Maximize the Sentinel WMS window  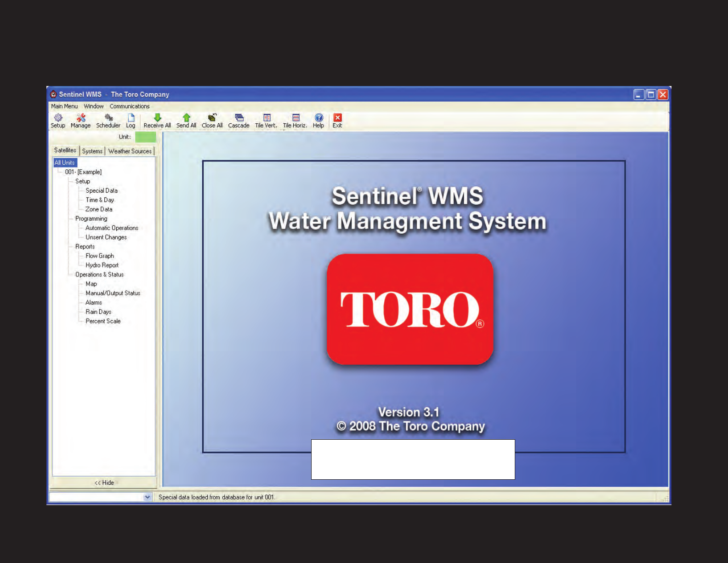(x=651, y=94)
